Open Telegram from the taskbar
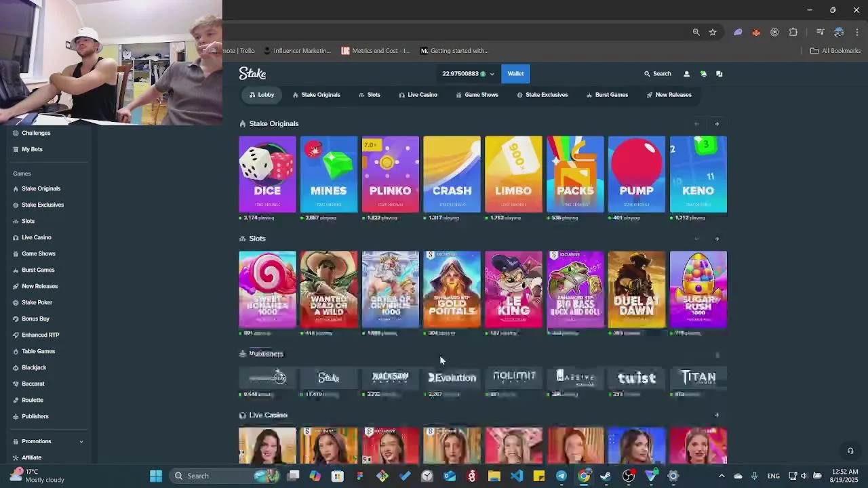Viewport: 868px width, 488px height. pos(561,476)
